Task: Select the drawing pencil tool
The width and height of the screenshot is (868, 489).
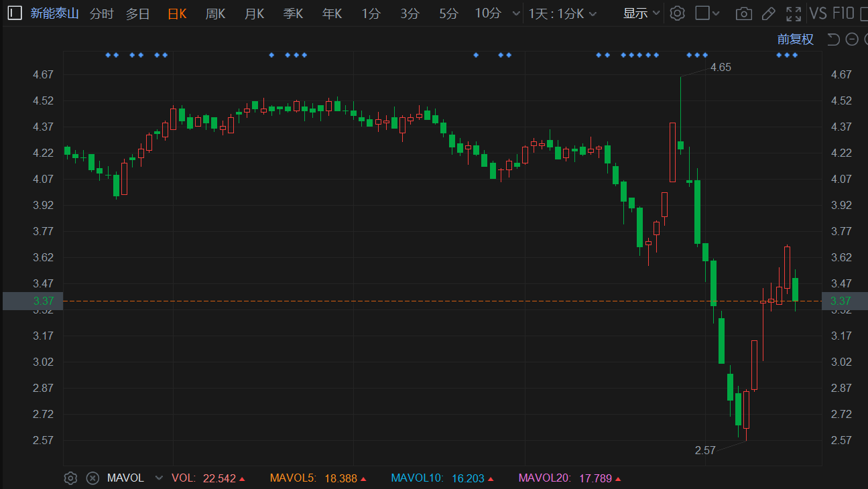Action: coord(769,13)
